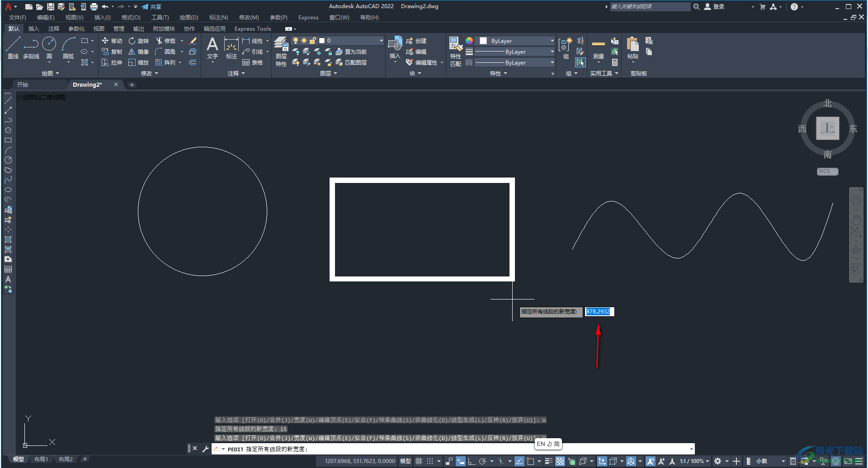
Task: Toggle ortho mode in status bar
Action: pyautogui.click(x=471, y=461)
